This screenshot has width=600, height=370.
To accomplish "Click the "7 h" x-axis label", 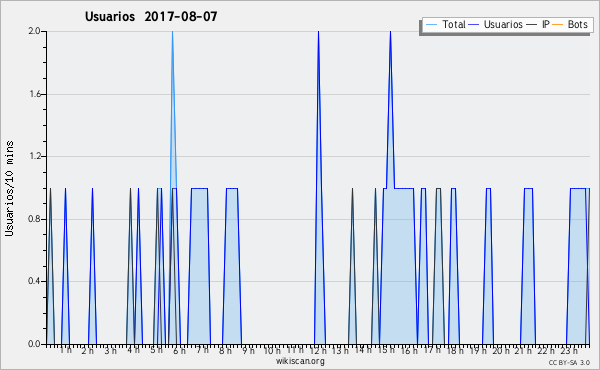I will tap(202, 350).
